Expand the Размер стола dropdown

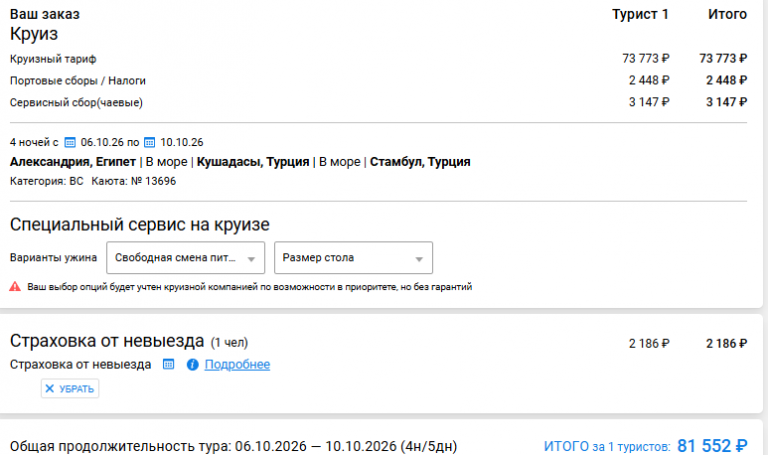(x=353, y=258)
